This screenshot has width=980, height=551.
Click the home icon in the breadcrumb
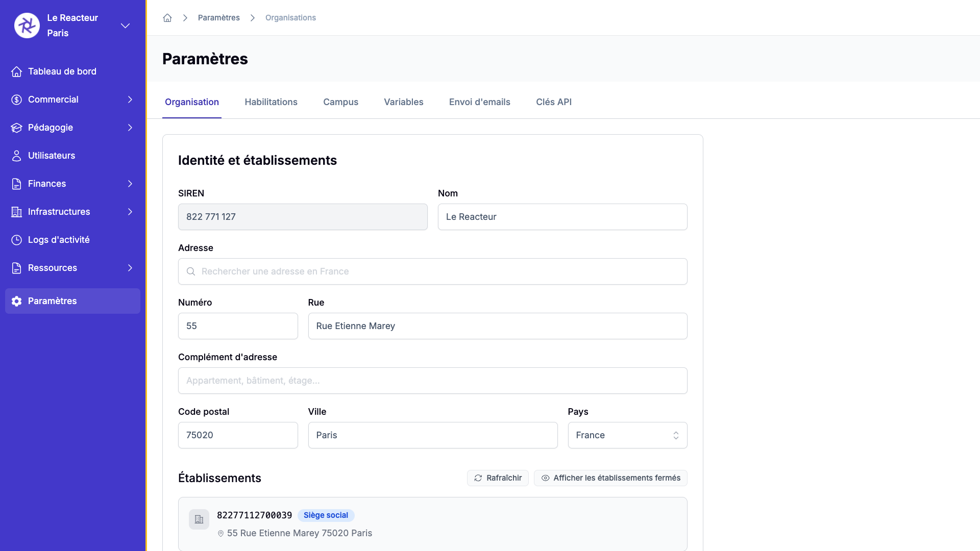(167, 17)
